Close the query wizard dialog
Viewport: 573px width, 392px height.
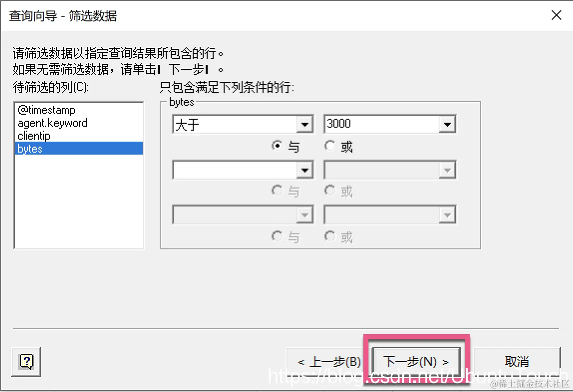(556, 15)
